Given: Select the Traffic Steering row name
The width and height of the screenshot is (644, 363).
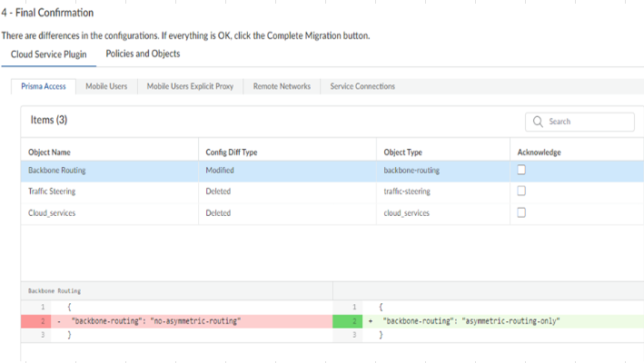Looking at the screenshot, I should 52,191.
